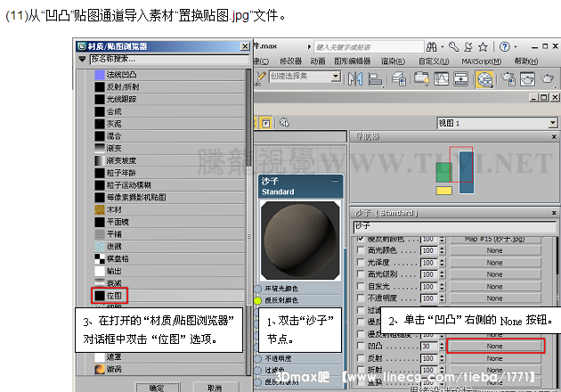Toggle the 高光颜色 map checkbox
The height and width of the screenshot is (392, 561).
tap(361, 249)
